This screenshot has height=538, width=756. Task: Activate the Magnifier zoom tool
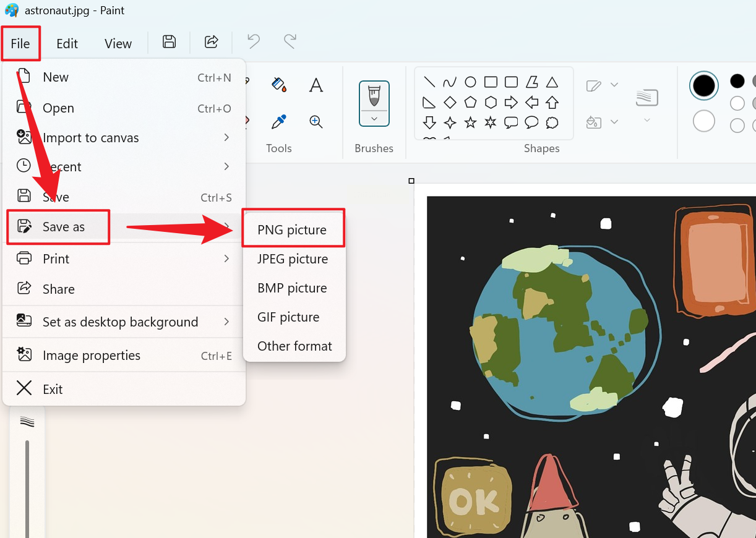click(316, 122)
